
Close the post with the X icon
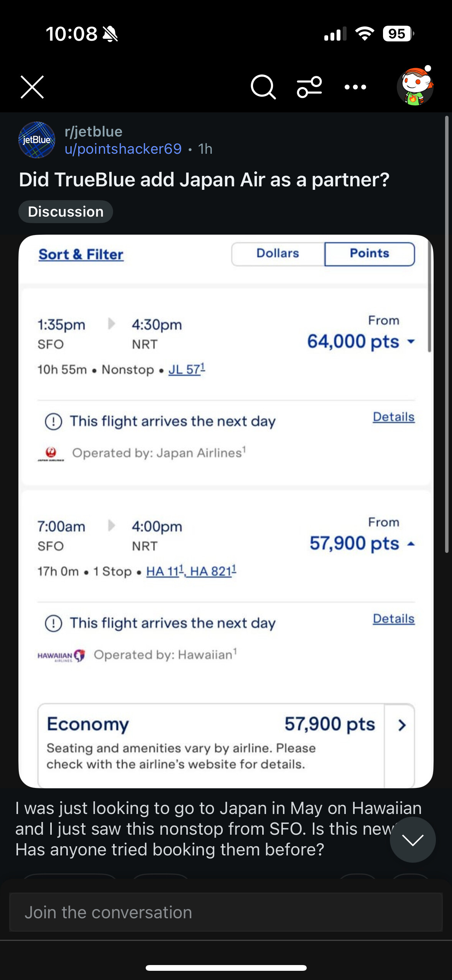(32, 87)
